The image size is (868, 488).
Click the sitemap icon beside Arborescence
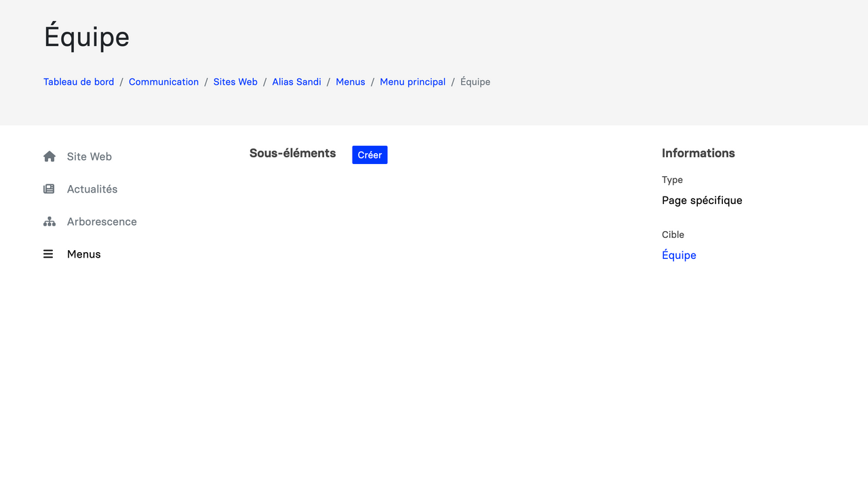point(50,222)
